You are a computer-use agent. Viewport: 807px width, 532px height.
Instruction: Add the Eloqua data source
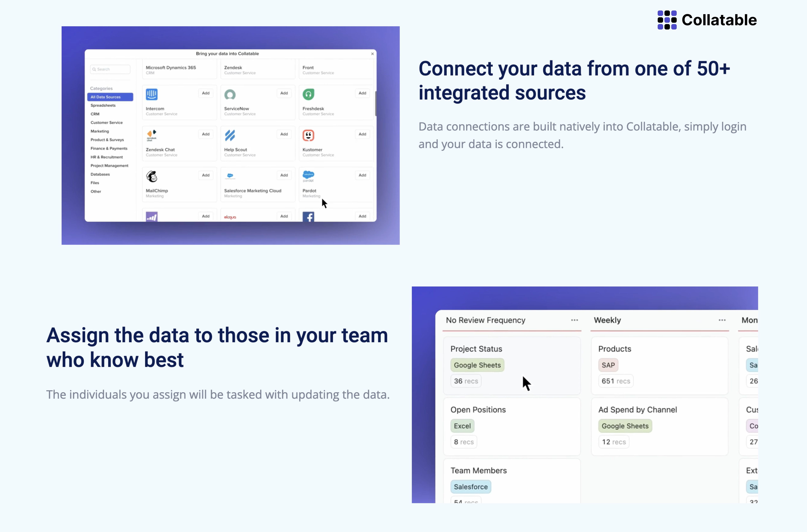pyautogui.click(x=284, y=216)
